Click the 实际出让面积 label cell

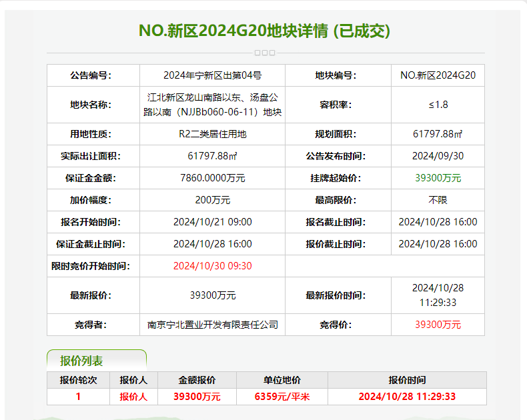93,156
